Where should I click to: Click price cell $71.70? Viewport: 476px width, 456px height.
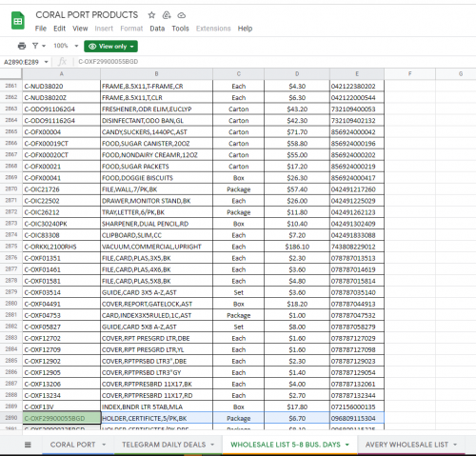coord(297,132)
